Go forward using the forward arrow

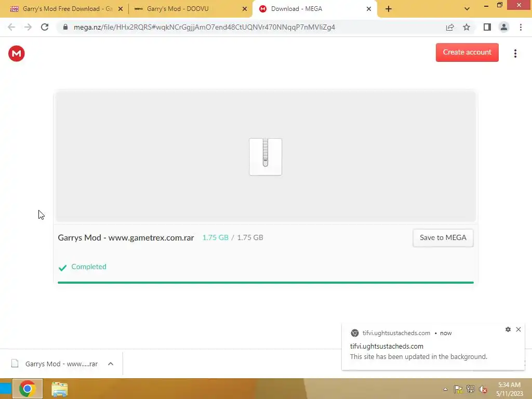coord(28,27)
